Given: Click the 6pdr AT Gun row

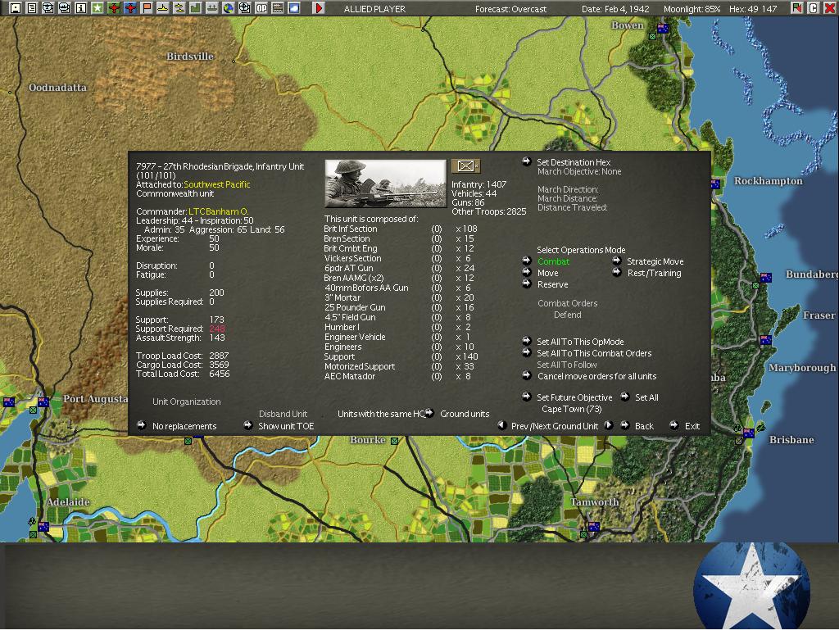Looking at the screenshot, I should pos(399,268).
